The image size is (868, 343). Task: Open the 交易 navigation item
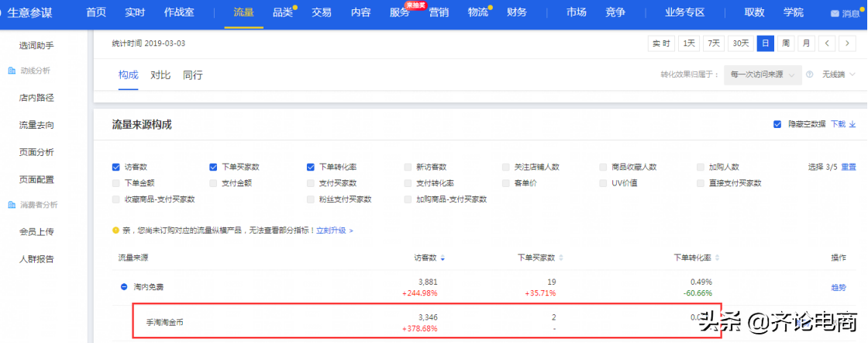click(322, 12)
